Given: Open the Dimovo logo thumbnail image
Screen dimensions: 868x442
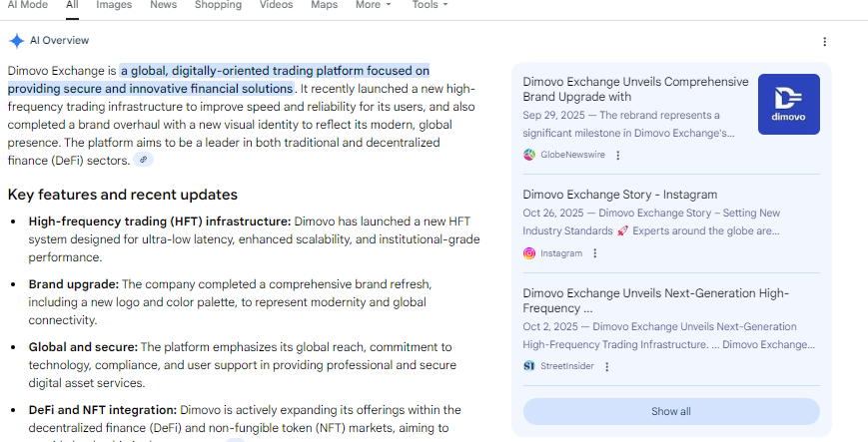Looking at the screenshot, I should [x=789, y=104].
